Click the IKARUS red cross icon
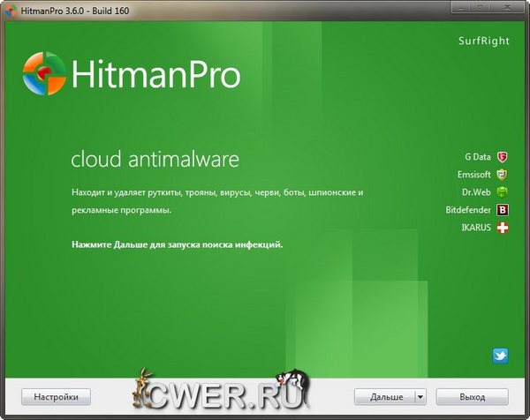The image size is (530, 420). [503, 228]
